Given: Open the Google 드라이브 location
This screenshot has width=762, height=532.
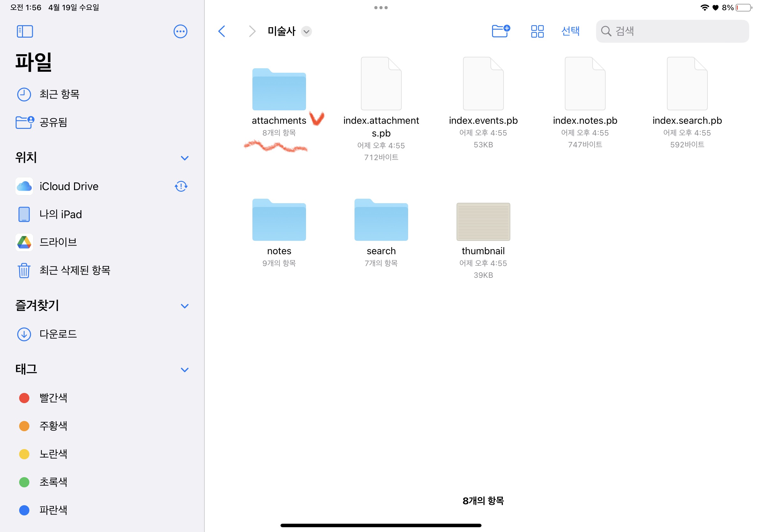Looking at the screenshot, I should click(58, 242).
